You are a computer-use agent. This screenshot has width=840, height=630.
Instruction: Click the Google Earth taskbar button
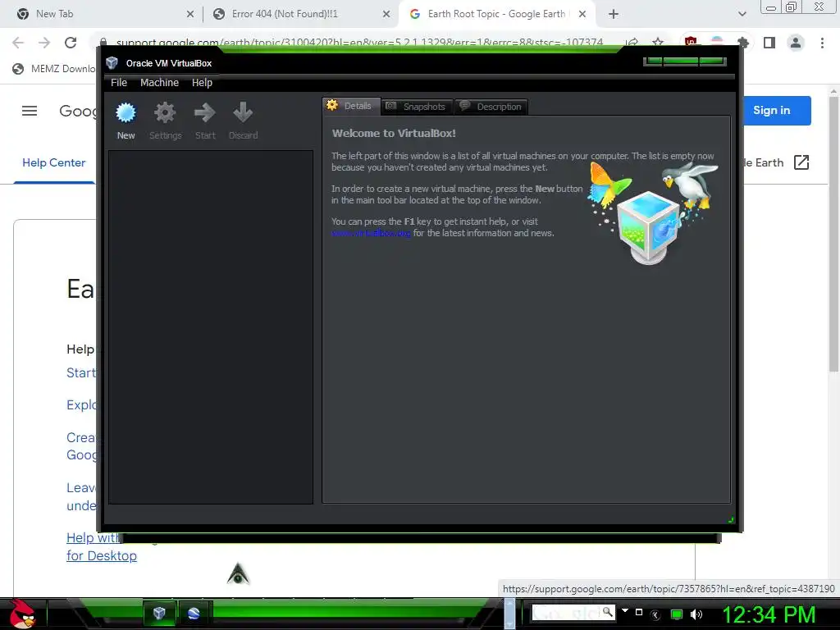[194, 613]
